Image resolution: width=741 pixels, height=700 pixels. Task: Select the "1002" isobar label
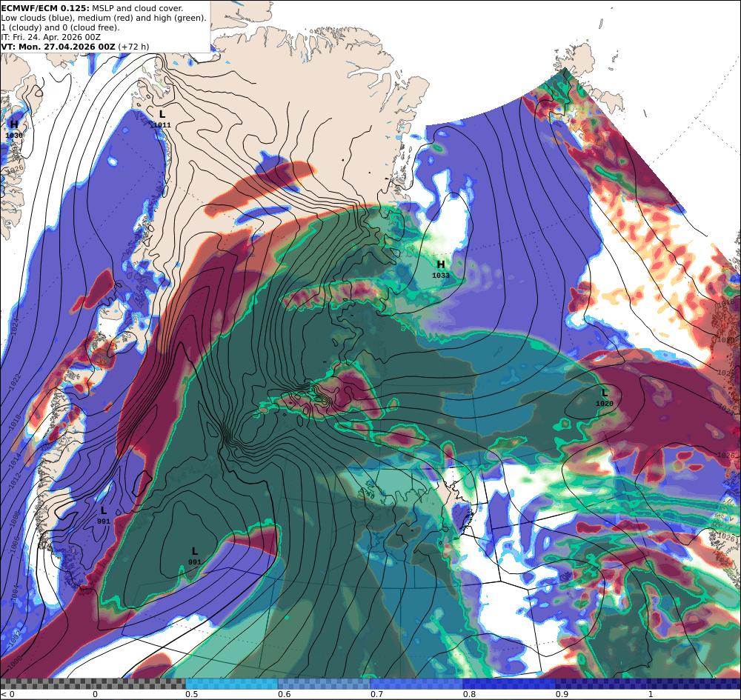pos(13,637)
